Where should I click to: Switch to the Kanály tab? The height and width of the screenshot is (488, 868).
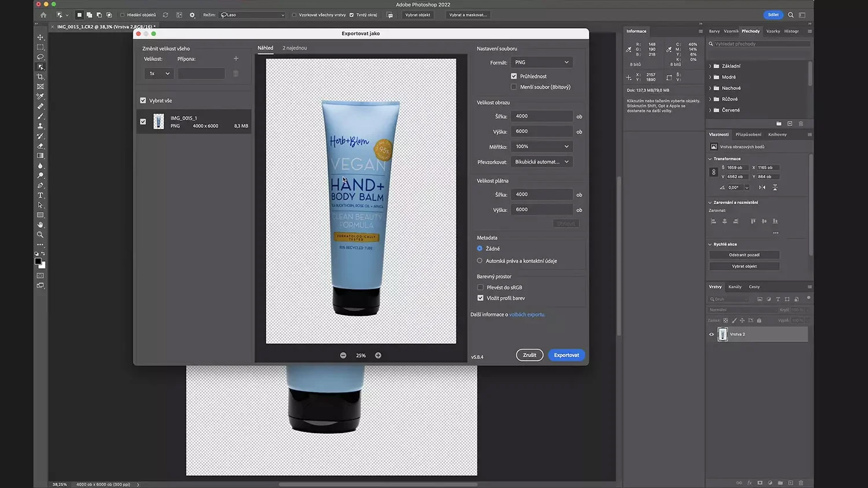point(735,287)
